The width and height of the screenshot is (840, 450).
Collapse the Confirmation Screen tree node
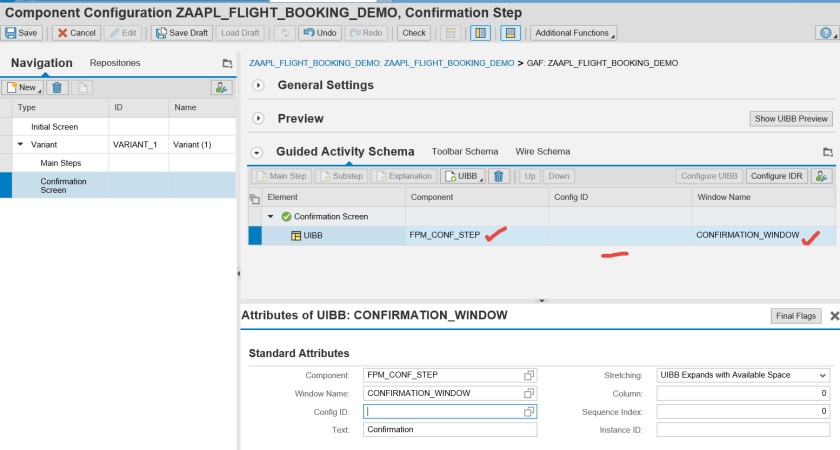pos(270,216)
